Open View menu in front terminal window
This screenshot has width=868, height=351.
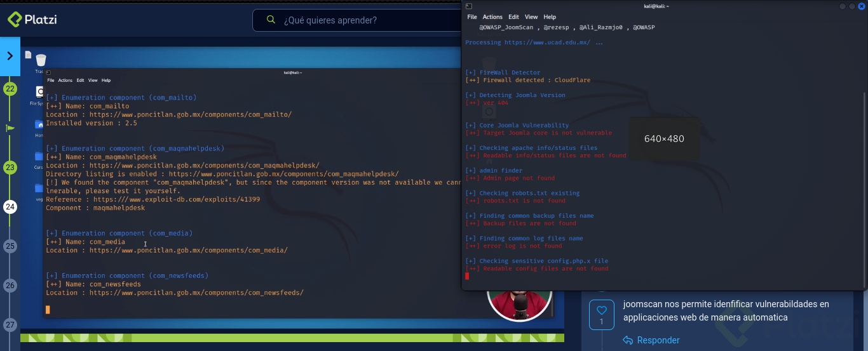[531, 17]
